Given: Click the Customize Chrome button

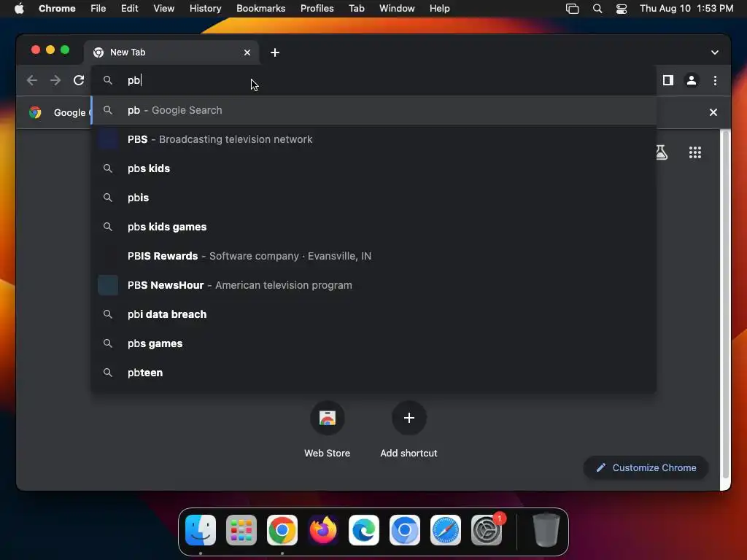Looking at the screenshot, I should (x=646, y=467).
